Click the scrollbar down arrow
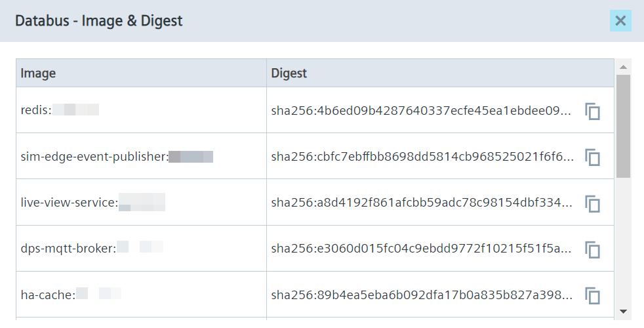 point(623,312)
